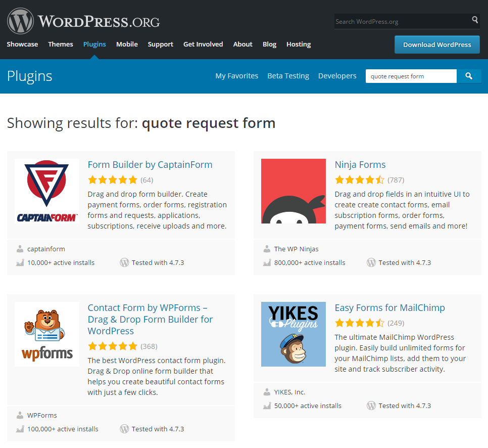This screenshot has height=448, width=488.
Task: Open Contact Form by WPForms title link
Action: [151, 319]
